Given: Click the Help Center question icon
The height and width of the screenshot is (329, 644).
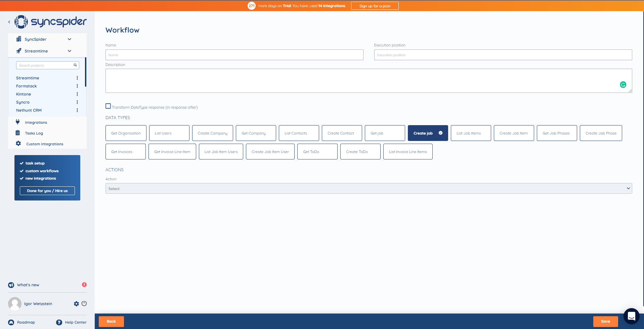Looking at the screenshot, I should (59, 322).
